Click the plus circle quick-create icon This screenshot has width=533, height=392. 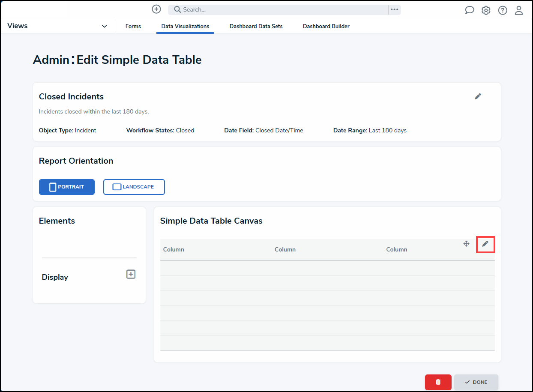[x=156, y=9]
